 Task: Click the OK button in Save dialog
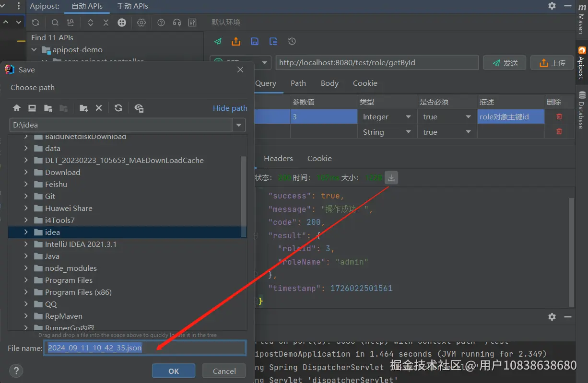pos(174,371)
